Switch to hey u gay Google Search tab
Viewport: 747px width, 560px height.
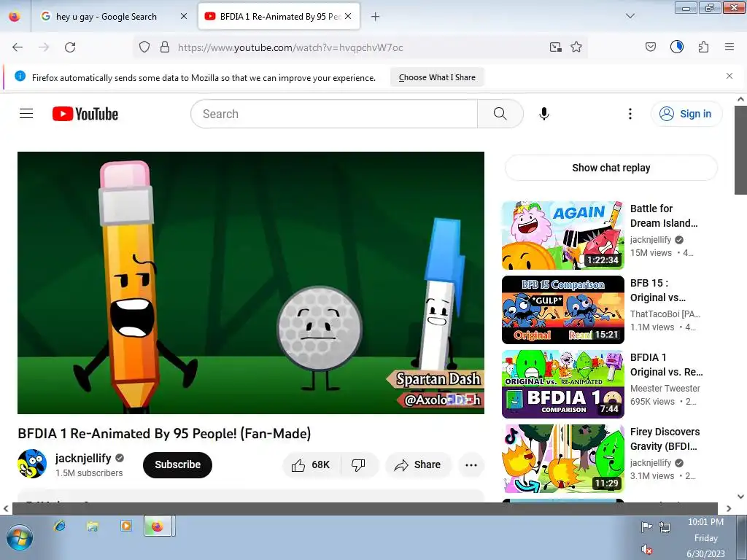[106, 17]
